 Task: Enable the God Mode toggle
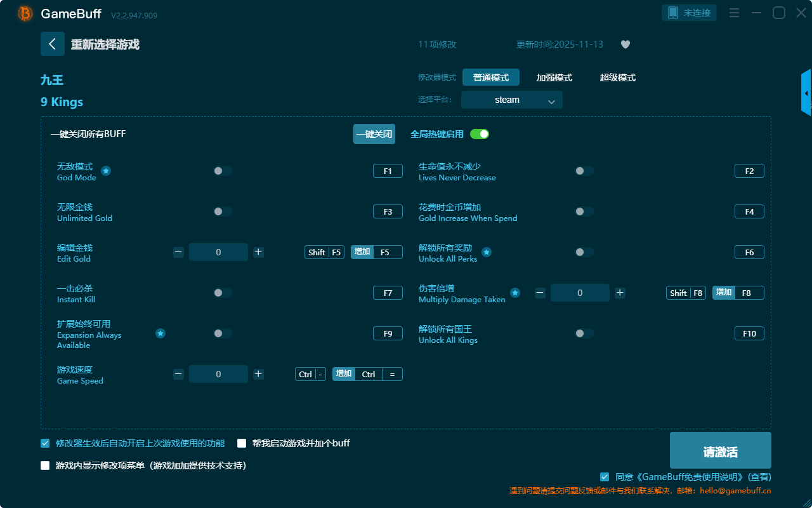tap(223, 171)
